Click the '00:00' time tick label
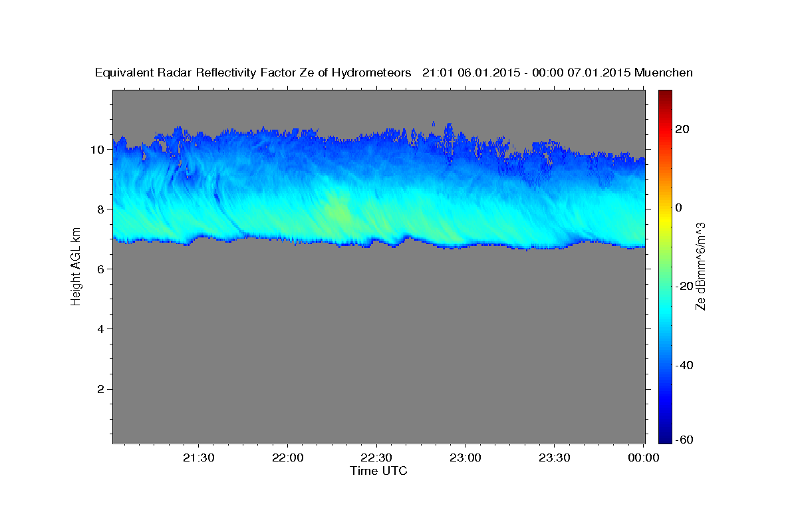798x532 pixels. pos(643,458)
